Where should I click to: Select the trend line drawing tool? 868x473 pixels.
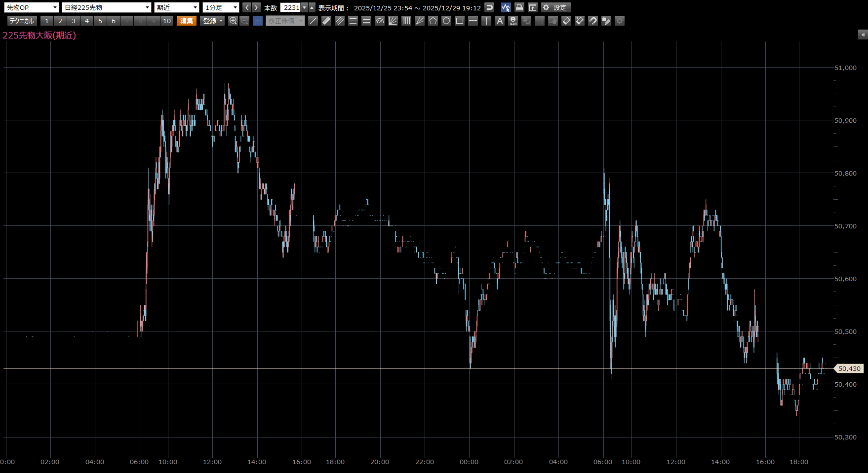(x=313, y=21)
